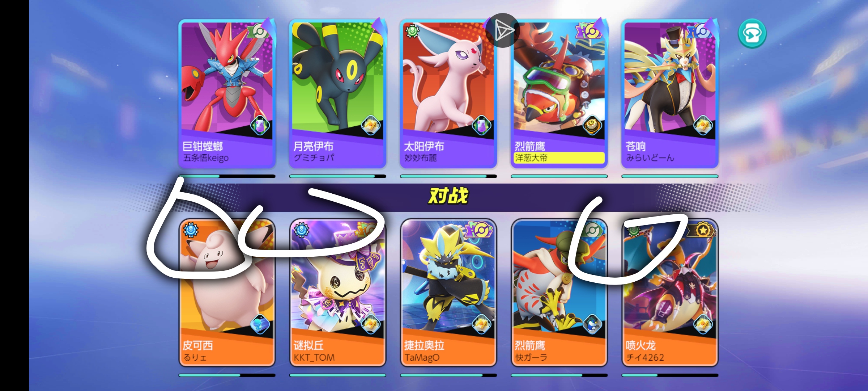Select the Espeon card 太阳伊布
The height and width of the screenshot is (391, 868).
[x=448, y=94]
